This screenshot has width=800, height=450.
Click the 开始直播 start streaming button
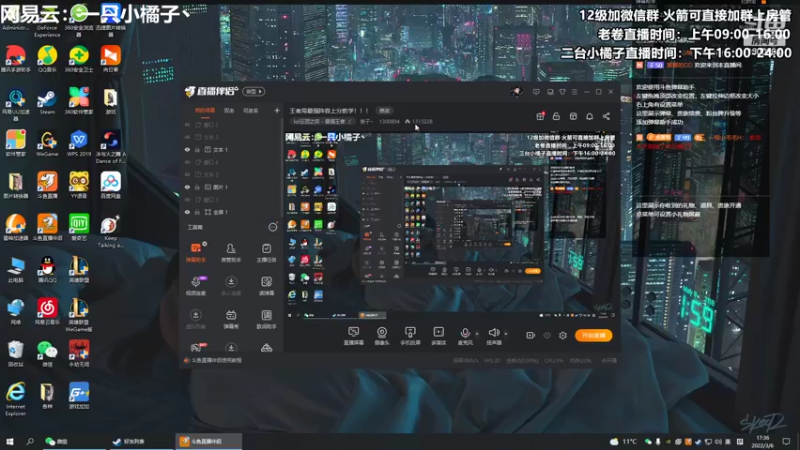[593, 335]
